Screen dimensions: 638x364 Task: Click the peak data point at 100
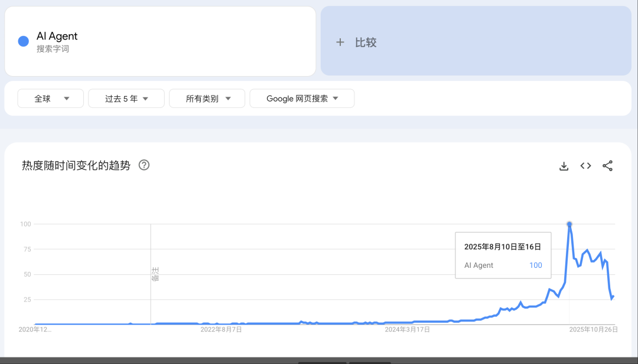click(569, 224)
